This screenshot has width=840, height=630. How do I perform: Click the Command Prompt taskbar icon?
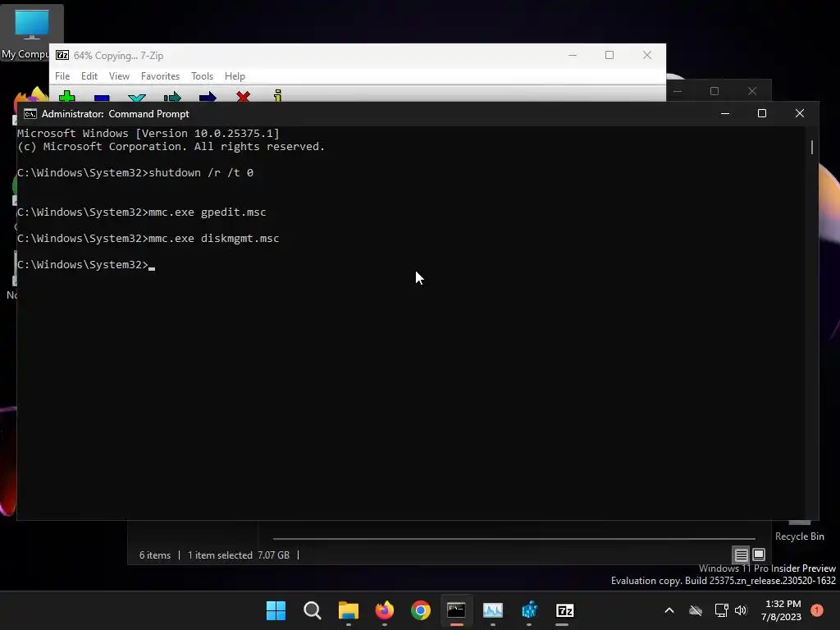(x=456, y=610)
